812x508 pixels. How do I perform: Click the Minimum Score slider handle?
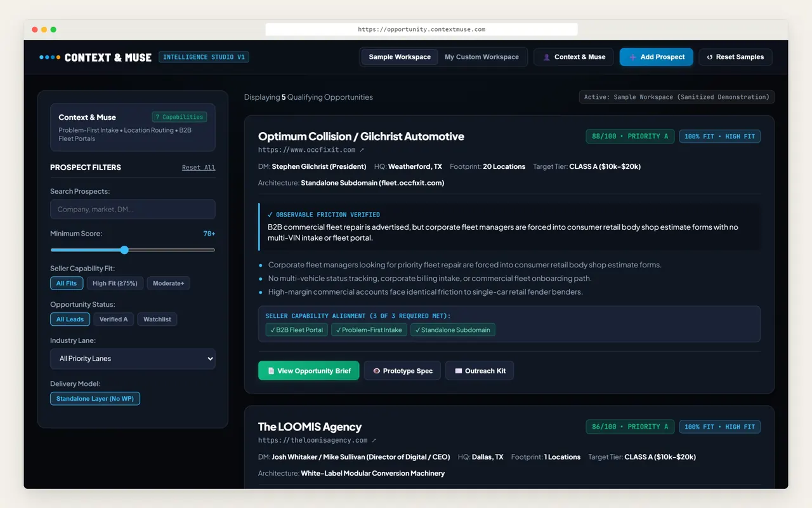[124, 250]
